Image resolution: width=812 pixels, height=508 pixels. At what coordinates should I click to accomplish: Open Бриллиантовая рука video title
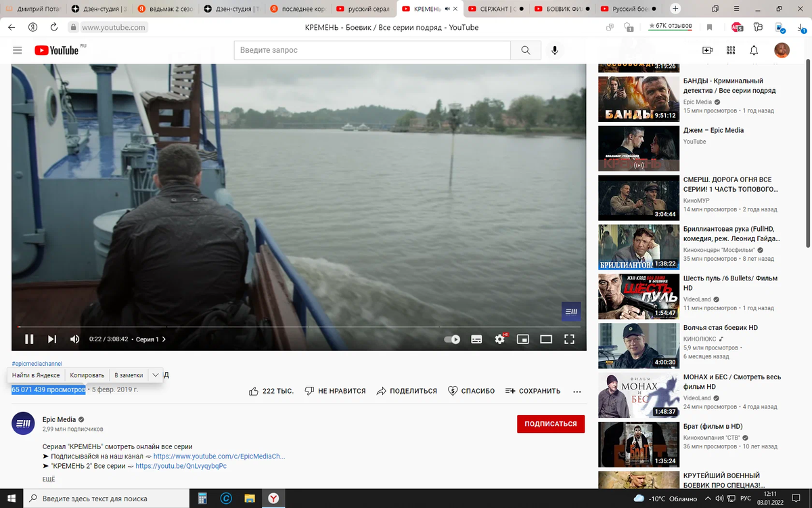(731, 234)
